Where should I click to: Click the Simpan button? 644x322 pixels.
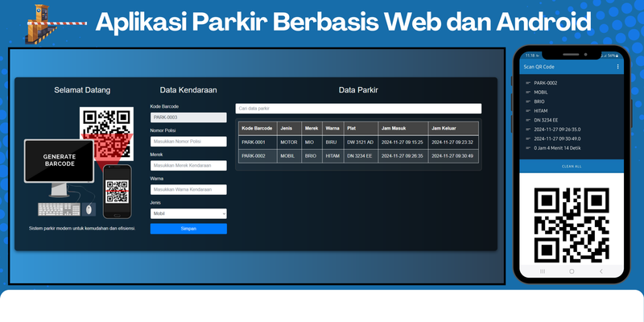tap(188, 229)
